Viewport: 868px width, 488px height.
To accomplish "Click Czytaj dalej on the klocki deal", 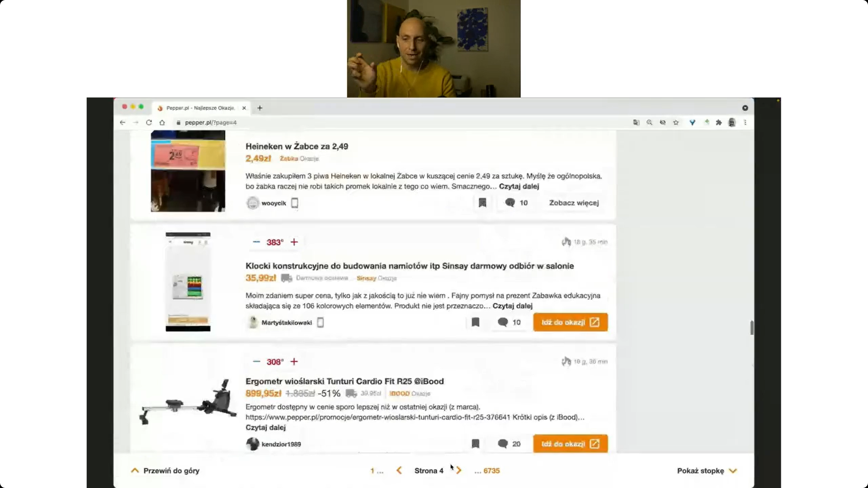I will click(x=513, y=306).
